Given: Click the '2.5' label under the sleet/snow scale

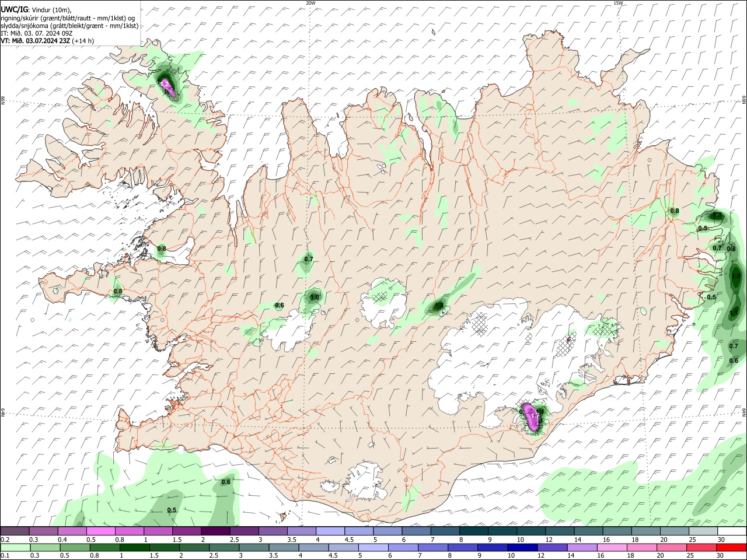Looking at the screenshot, I should [234, 540].
